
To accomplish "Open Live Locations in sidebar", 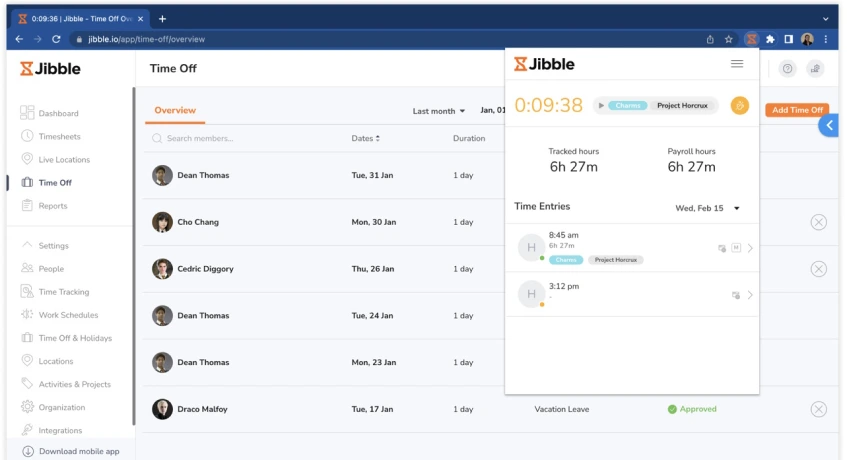I will (x=64, y=159).
